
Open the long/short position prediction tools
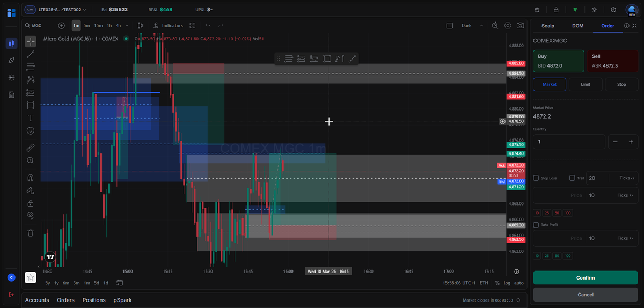[x=31, y=92]
